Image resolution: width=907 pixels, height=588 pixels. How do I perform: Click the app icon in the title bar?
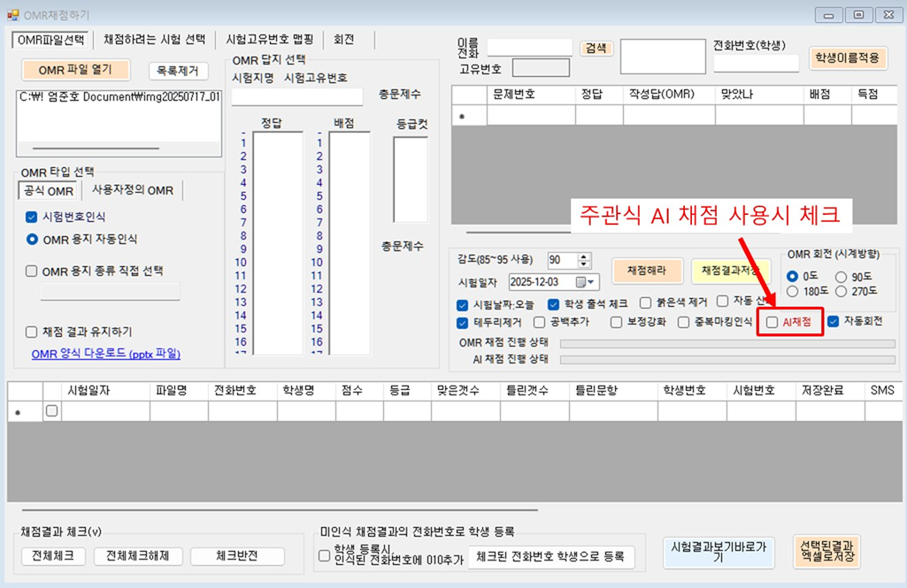[13, 15]
